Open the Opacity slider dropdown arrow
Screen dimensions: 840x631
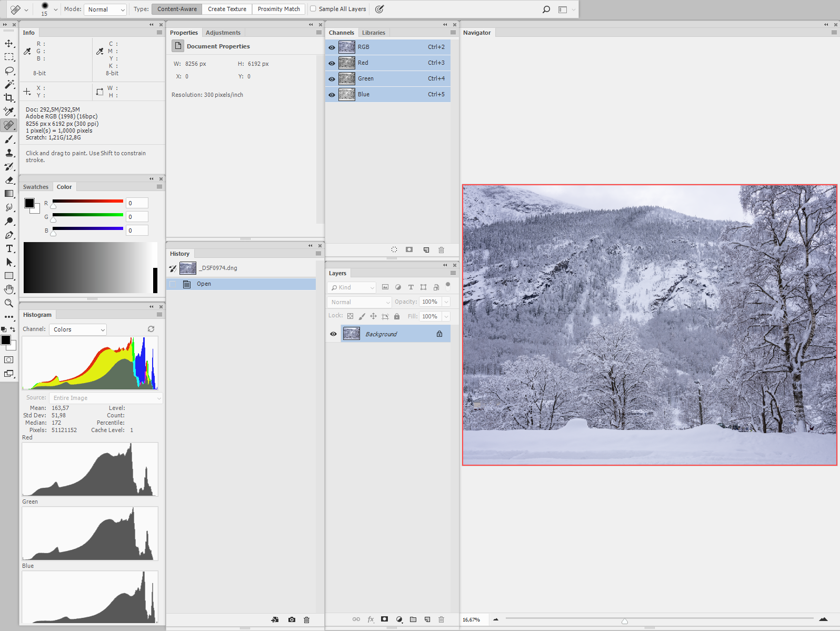446,302
